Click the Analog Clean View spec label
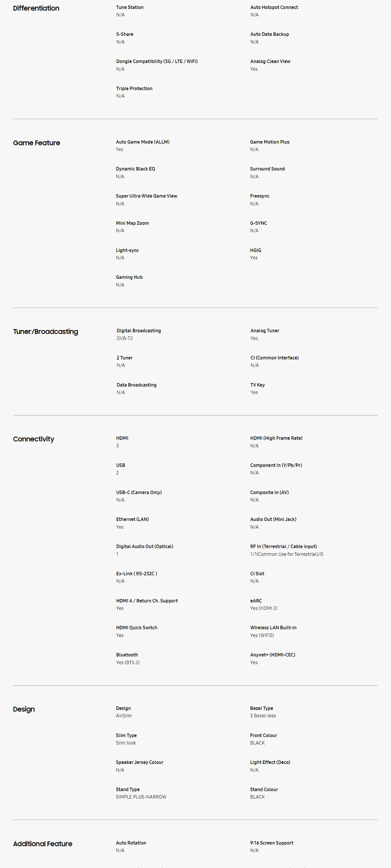 [x=270, y=61]
